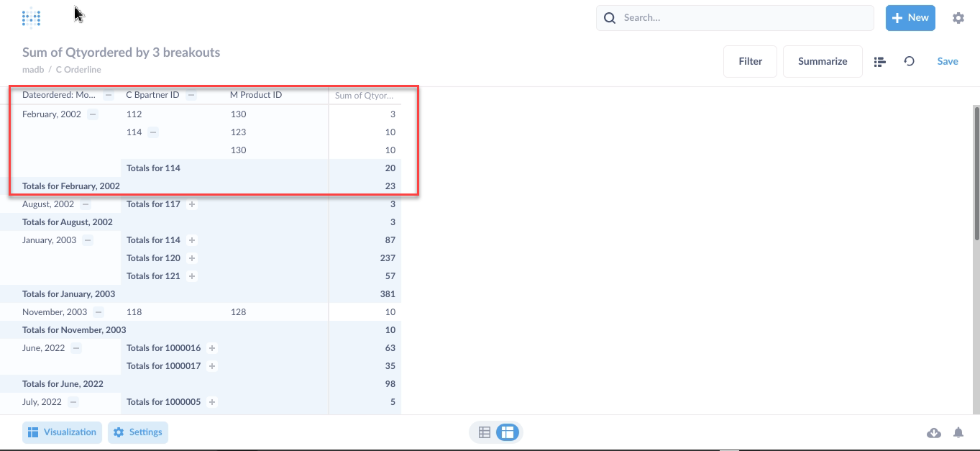Click into the Search field
The width and height of the screenshot is (980, 451).
(741, 18)
